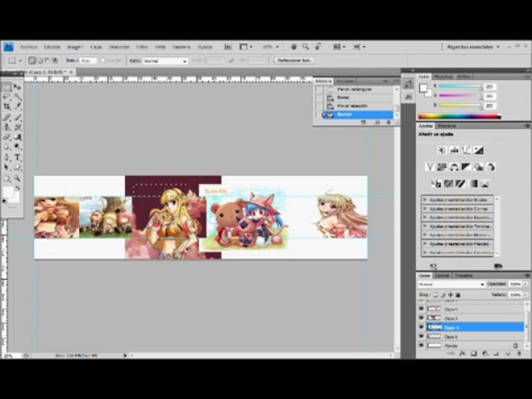The image size is (532, 399).
Task: Add an Invert adjustment icon
Action: click(436, 183)
